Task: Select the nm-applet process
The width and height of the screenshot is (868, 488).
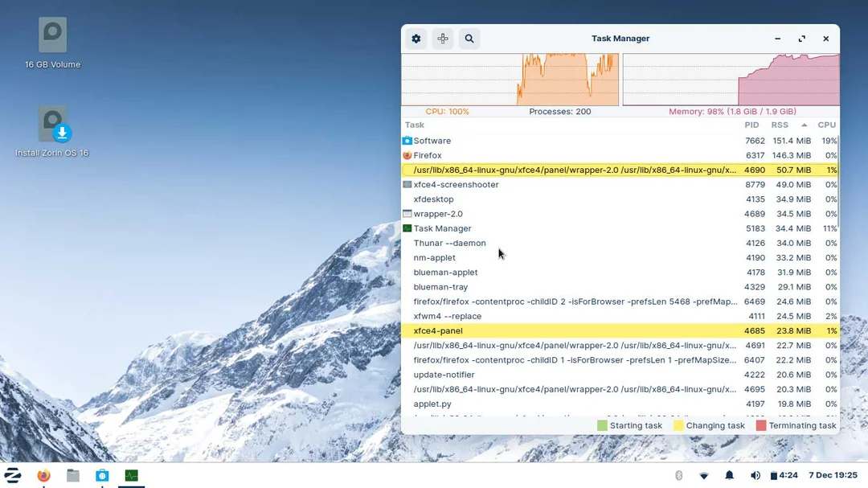Action: click(x=620, y=257)
